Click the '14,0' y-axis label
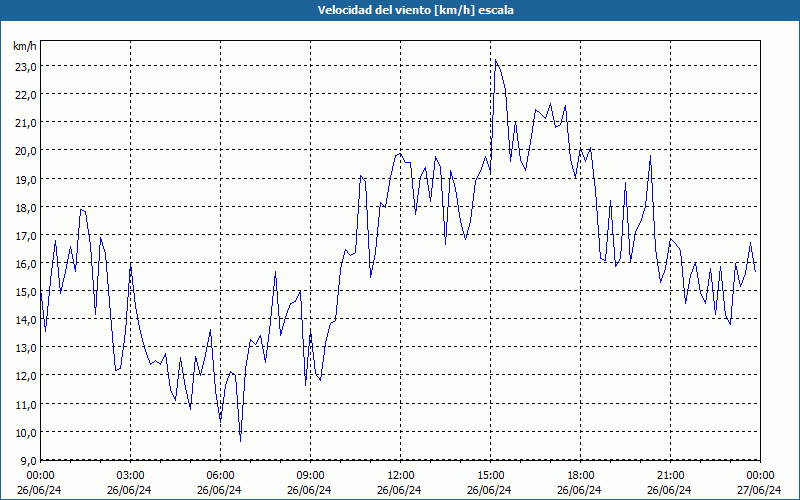 coord(26,320)
